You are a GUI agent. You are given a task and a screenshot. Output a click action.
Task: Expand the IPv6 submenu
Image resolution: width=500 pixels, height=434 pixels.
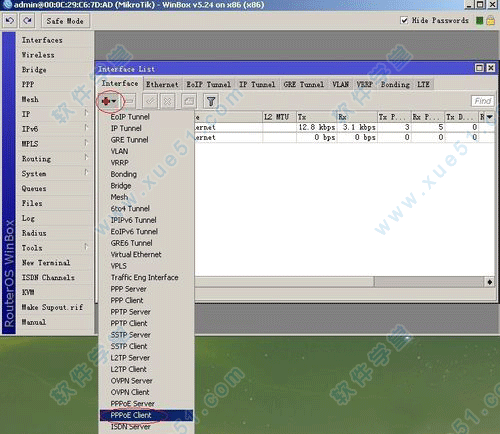(x=86, y=128)
